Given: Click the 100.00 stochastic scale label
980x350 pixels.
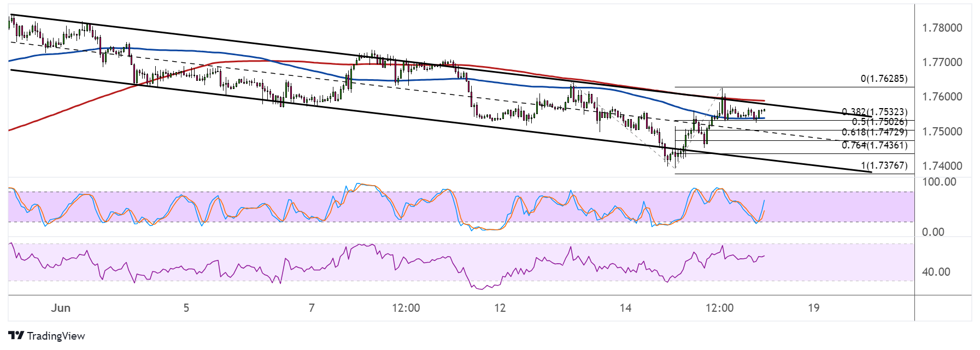Looking at the screenshot, I should [939, 182].
